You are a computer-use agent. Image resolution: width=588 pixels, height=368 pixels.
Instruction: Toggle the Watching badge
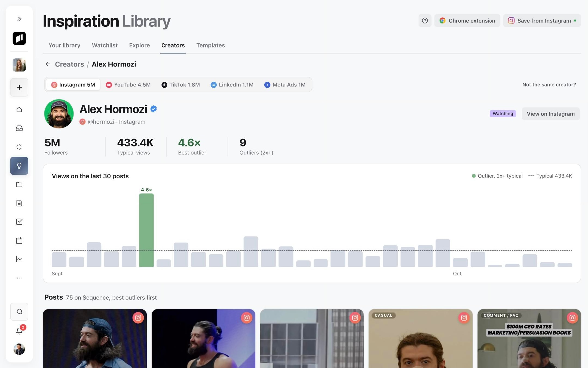point(503,114)
